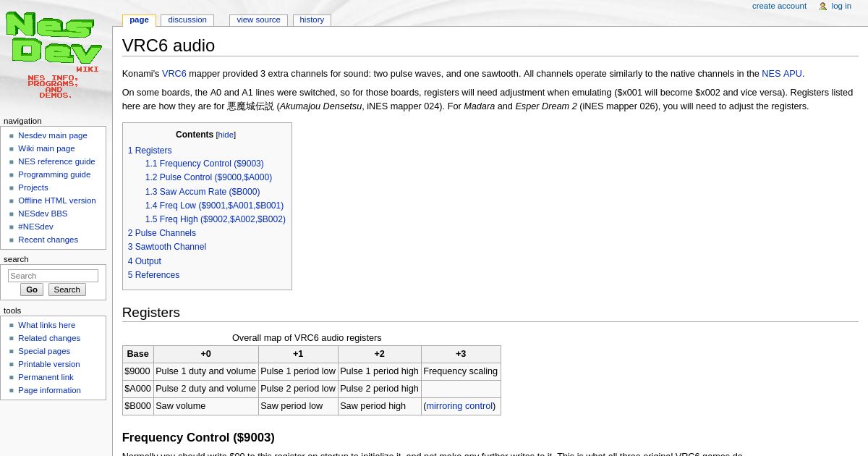Open Offline HTML version link
This screenshot has width=868, height=456.
(57, 200)
